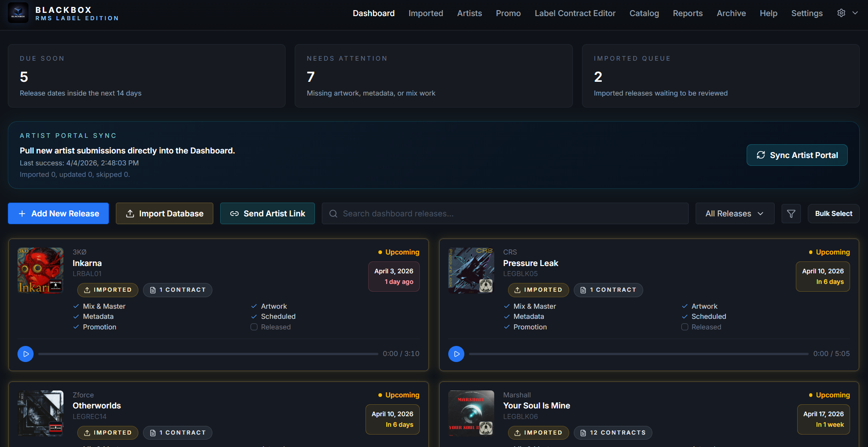
Task: Click the Pressure Leak album artwork thumbnail
Action: click(x=471, y=271)
